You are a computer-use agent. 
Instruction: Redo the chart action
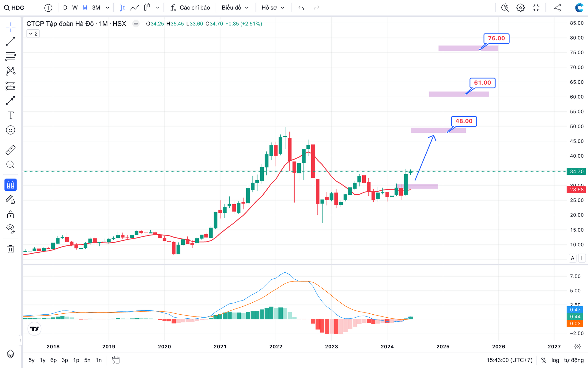click(x=317, y=8)
